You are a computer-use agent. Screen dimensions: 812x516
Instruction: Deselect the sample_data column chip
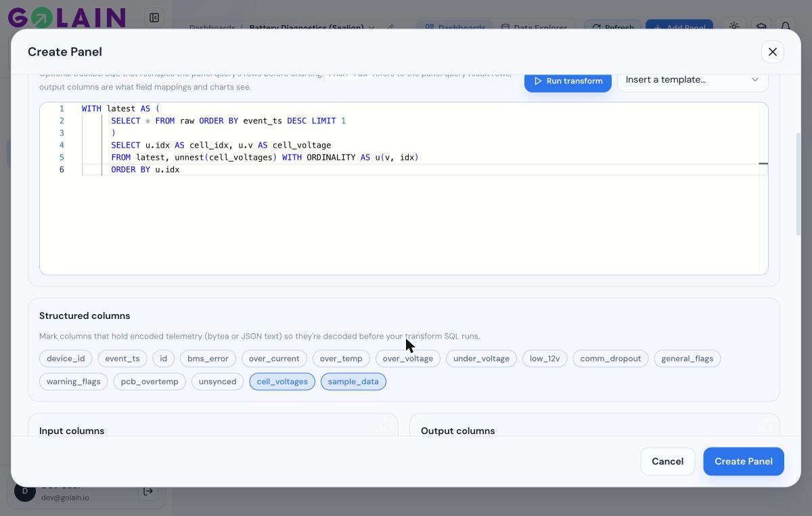pos(353,381)
